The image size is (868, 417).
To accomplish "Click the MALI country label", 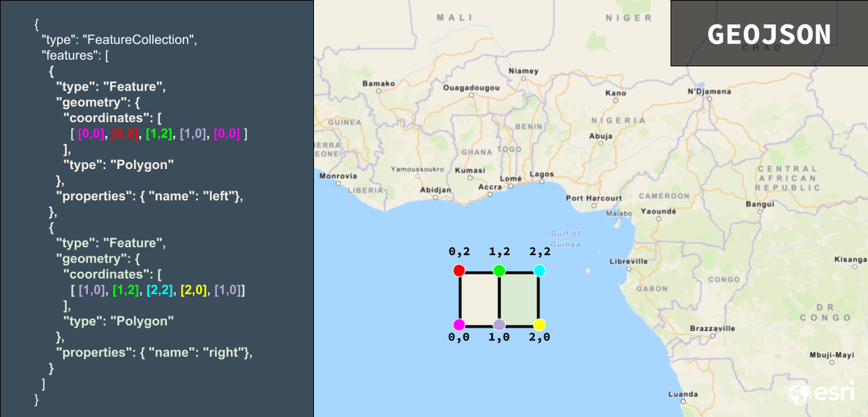I will (454, 17).
